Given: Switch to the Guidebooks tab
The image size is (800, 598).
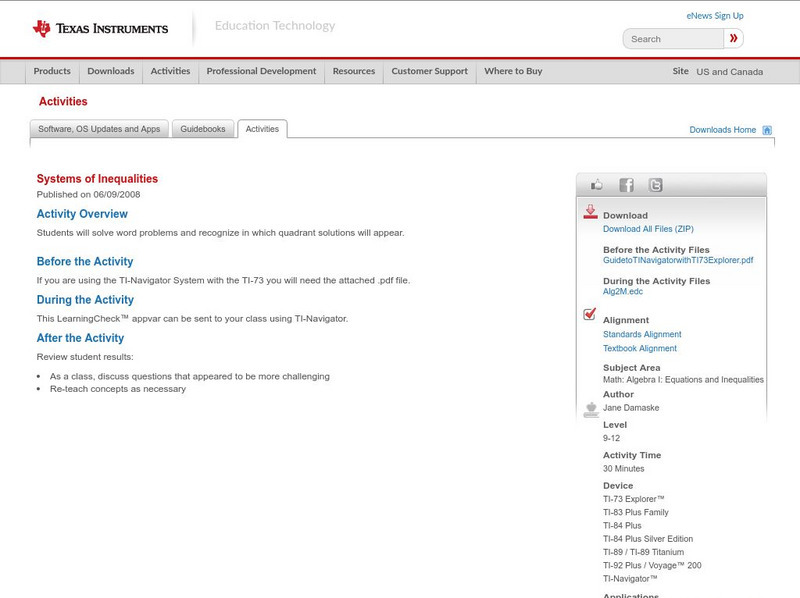Looking at the screenshot, I should [x=201, y=128].
